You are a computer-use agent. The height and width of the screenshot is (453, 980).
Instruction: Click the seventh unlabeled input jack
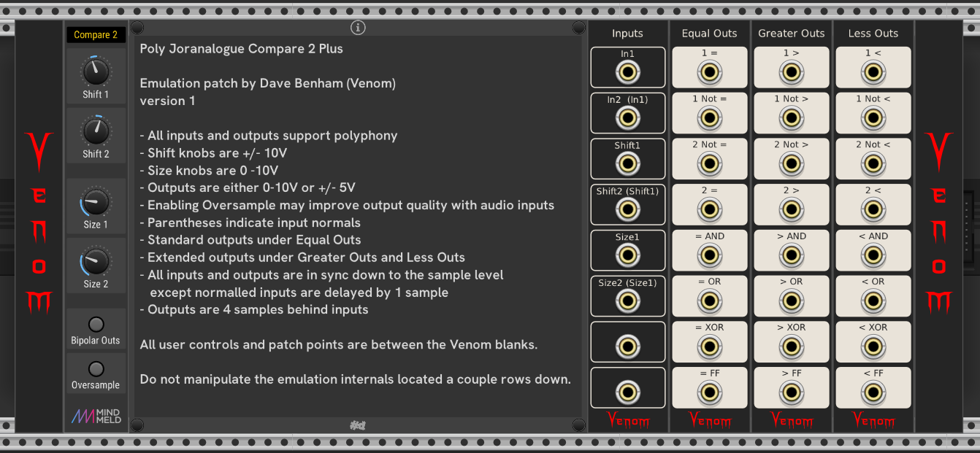click(627, 347)
